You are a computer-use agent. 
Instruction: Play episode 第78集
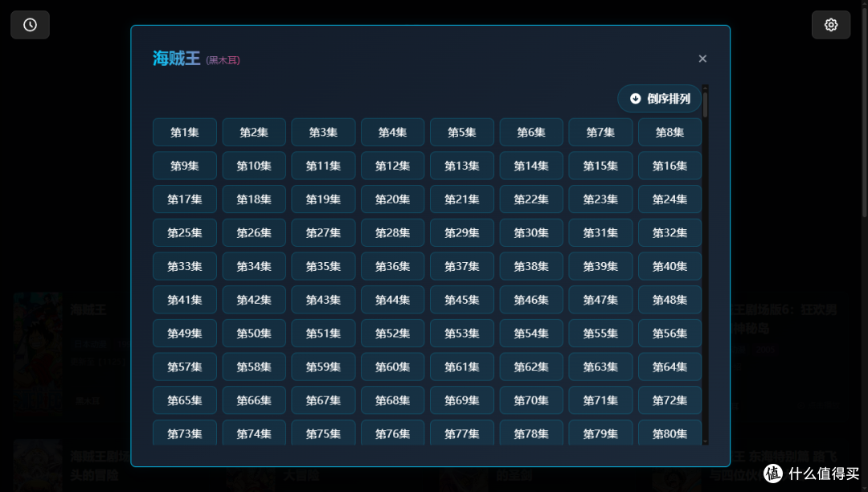tap(531, 433)
